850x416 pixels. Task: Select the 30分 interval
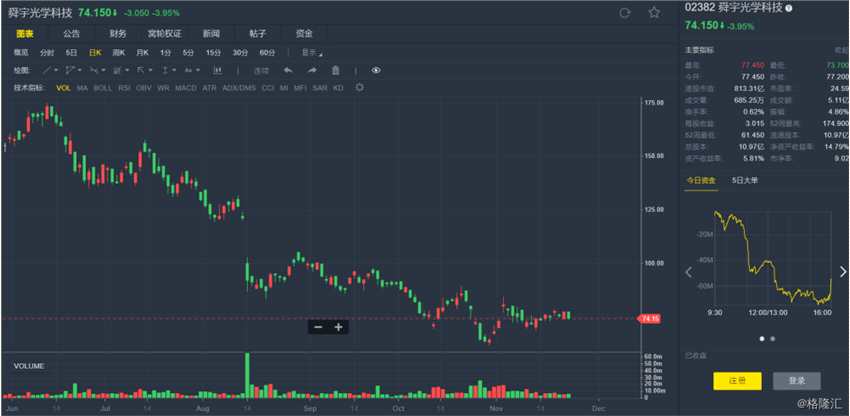[240, 53]
